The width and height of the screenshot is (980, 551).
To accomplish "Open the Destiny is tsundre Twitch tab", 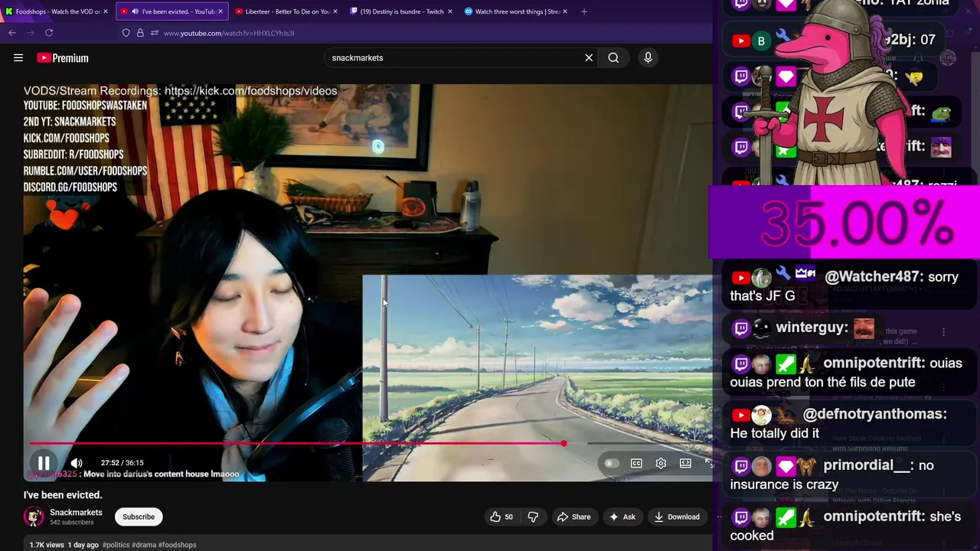I will [x=401, y=11].
